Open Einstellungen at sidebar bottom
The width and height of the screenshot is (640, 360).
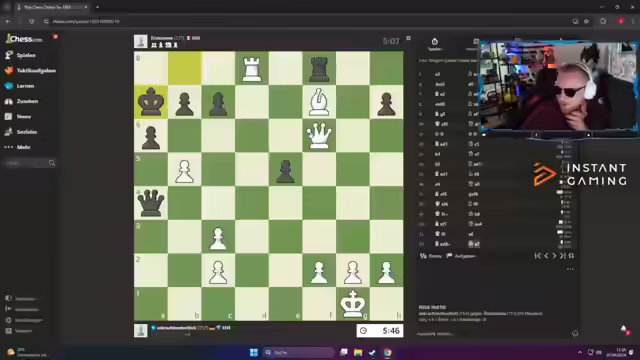pyautogui.click(x=24, y=320)
